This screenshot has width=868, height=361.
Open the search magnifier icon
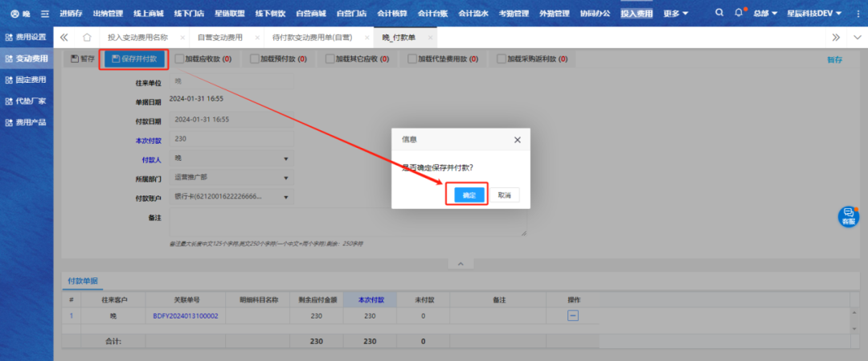click(719, 14)
